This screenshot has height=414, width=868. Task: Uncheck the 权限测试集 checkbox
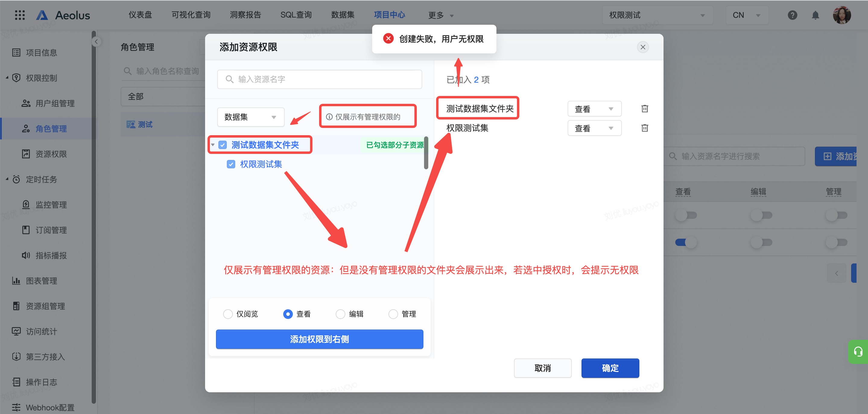(231, 164)
